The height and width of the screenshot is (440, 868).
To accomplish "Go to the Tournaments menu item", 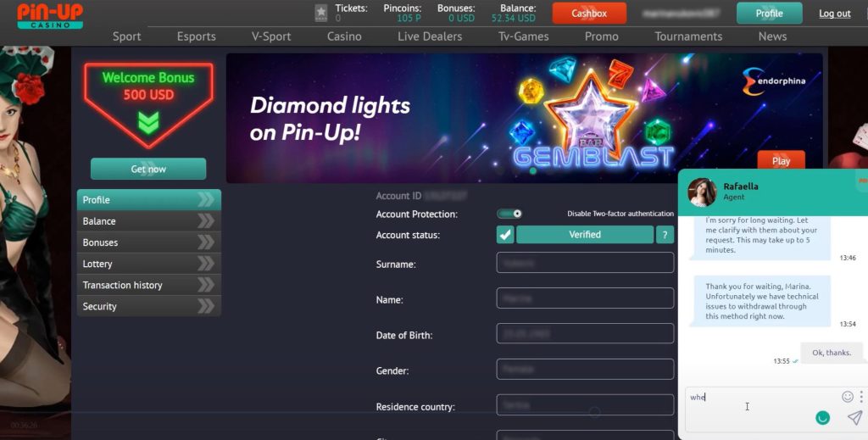I will [688, 36].
